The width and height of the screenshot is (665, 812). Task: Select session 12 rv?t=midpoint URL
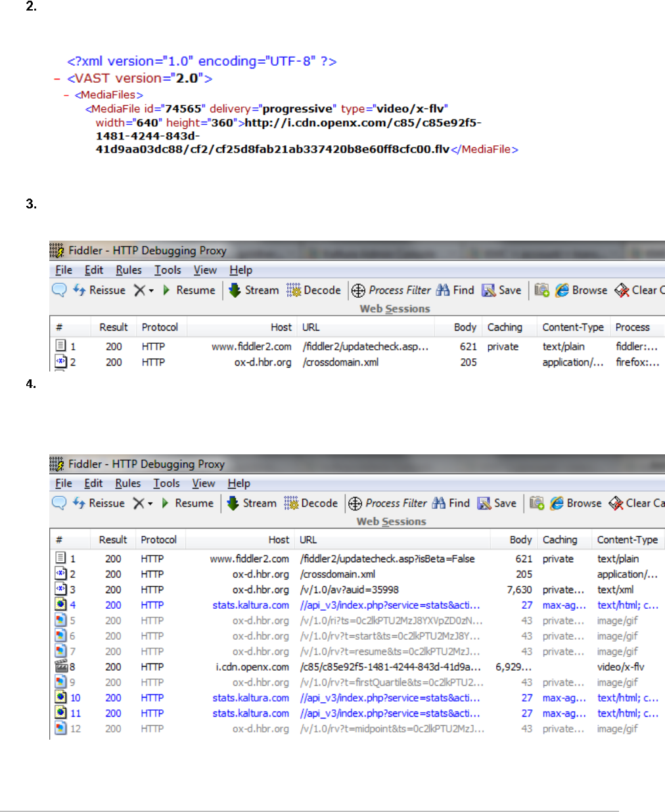click(x=392, y=728)
